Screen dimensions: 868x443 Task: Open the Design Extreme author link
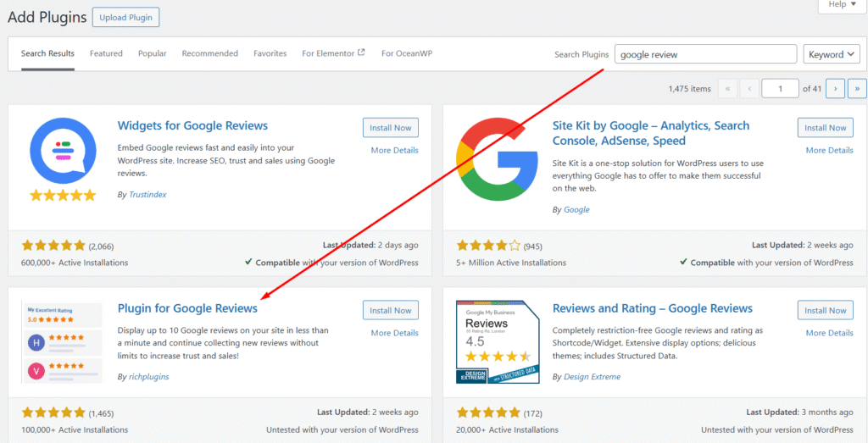coord(592,377)
